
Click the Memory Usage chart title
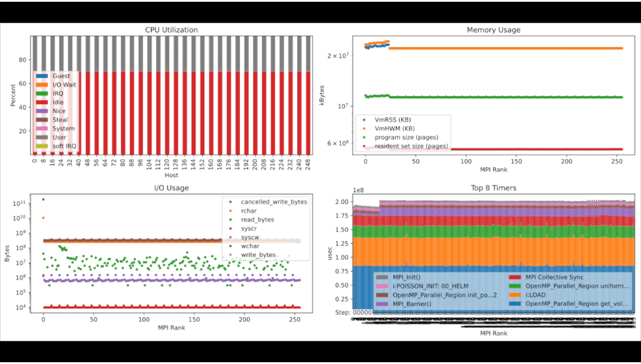[x=493, y=30]
